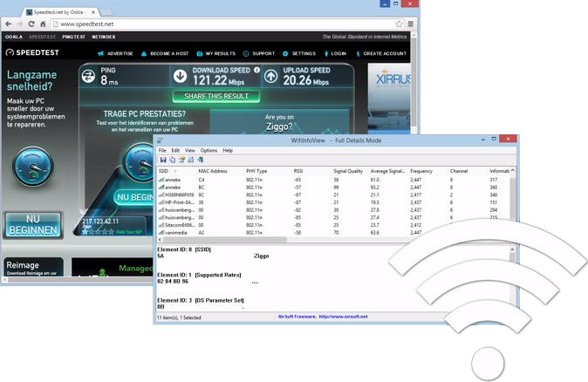Screen dimensions: 588x382
Task: Click the ADVERTISE link
Action: (x=115, y=53)
